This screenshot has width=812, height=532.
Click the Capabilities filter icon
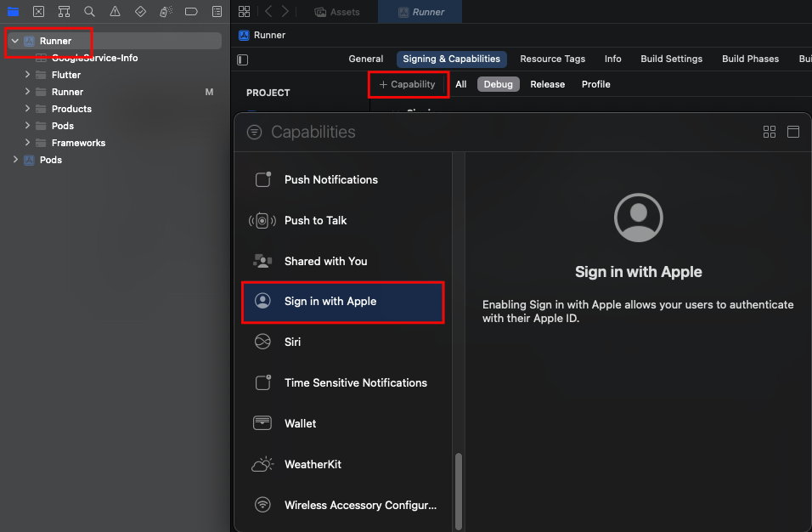[254, 132]
